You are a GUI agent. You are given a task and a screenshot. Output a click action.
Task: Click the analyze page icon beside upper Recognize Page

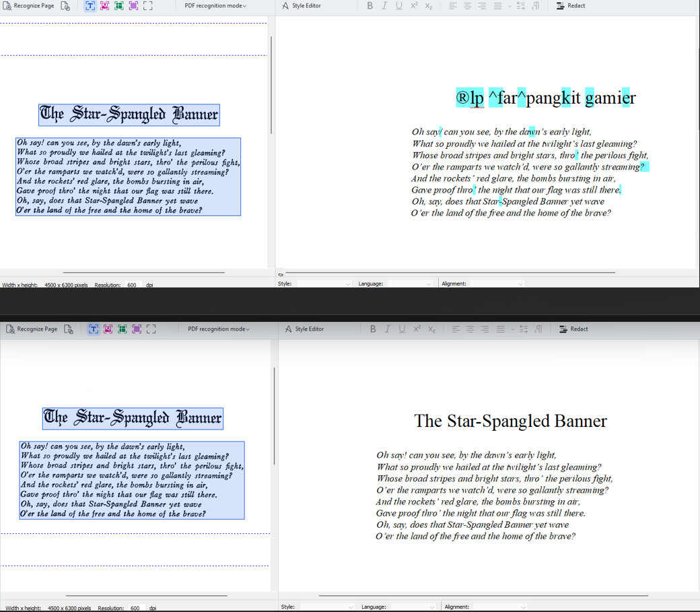tap(65, 6)
